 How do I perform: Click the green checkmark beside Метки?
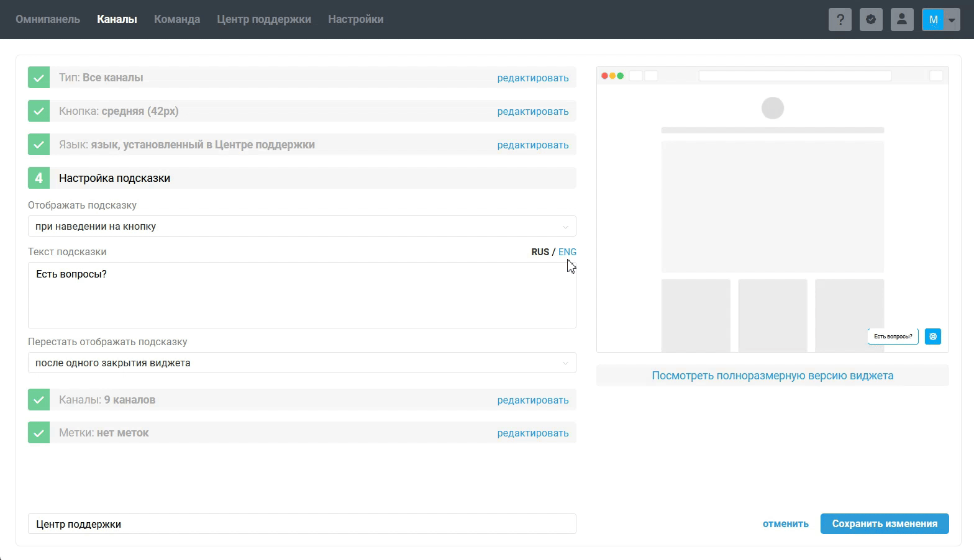[x=39, y=433]
